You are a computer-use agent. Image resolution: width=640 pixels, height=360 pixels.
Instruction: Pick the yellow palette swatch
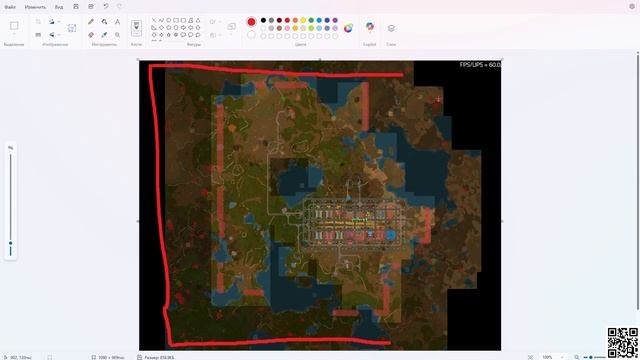click(x=303, y=20)
